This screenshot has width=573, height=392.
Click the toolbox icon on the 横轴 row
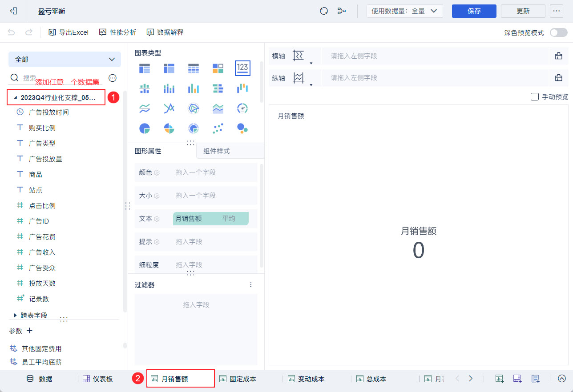click(x=559, y=56)
